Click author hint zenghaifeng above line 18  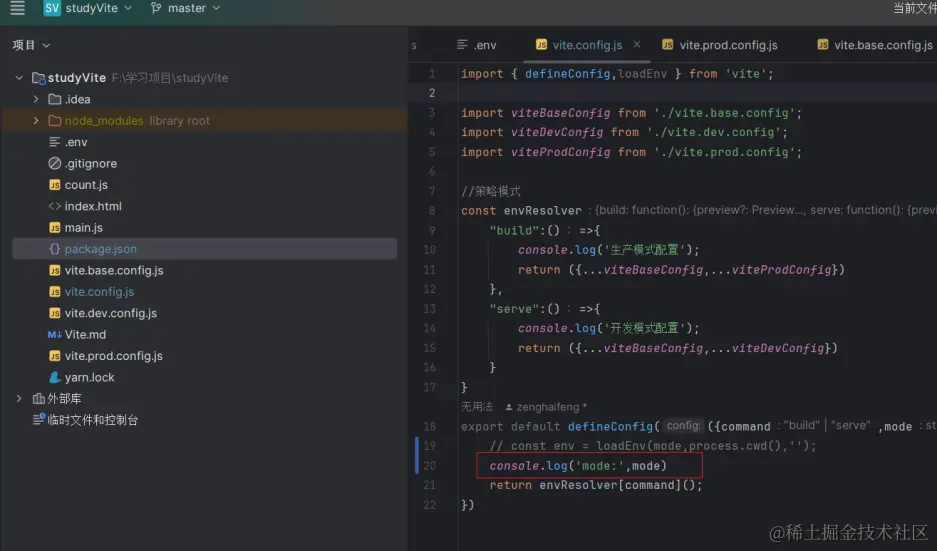pos(546,407)
